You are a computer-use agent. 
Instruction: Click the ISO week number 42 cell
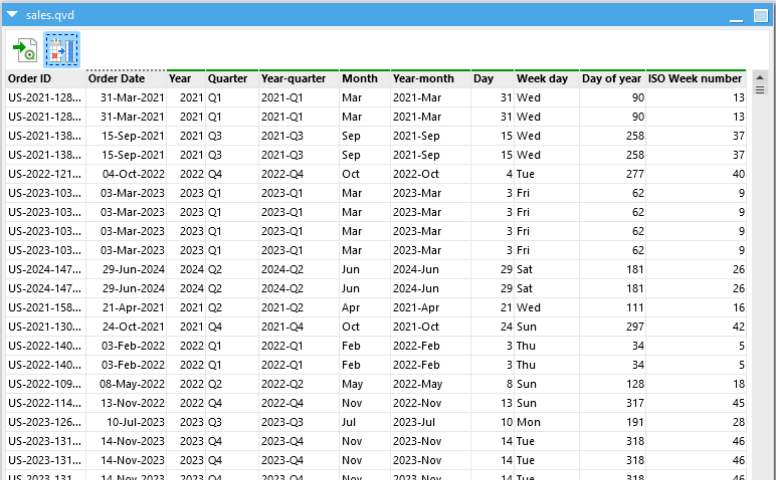[x=695, y=327]
